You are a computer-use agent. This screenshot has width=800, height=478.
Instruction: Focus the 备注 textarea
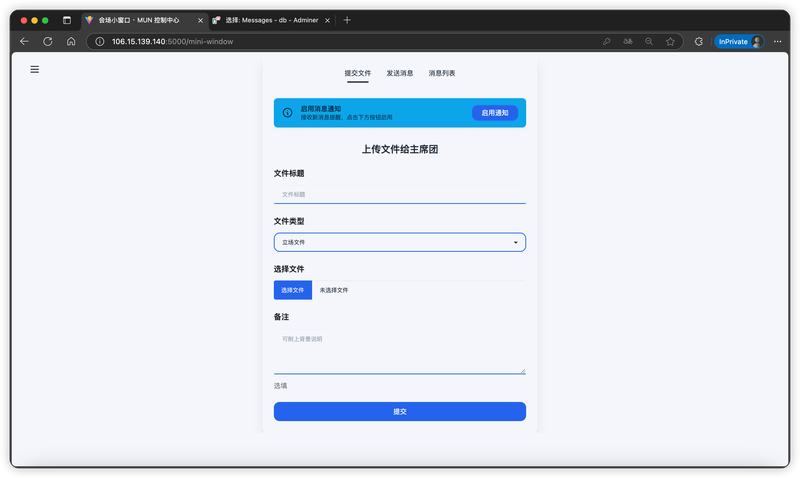(x=399, y=351)
